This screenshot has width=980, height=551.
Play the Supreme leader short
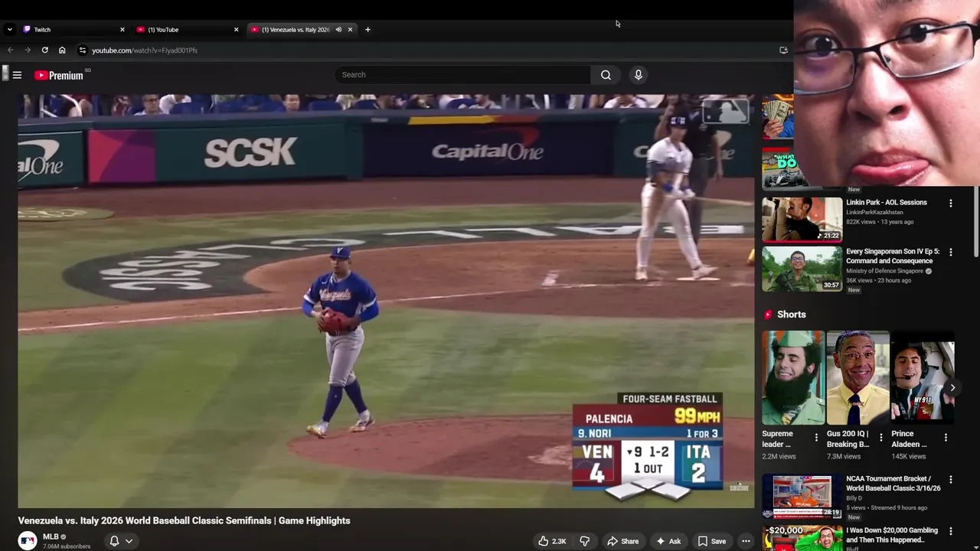click(x=793, y=378)
